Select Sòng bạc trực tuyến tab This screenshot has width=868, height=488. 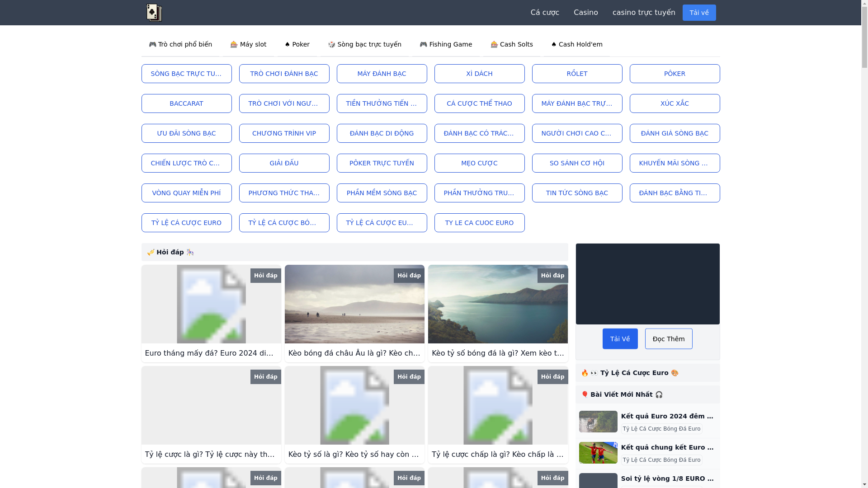[364, 44]
